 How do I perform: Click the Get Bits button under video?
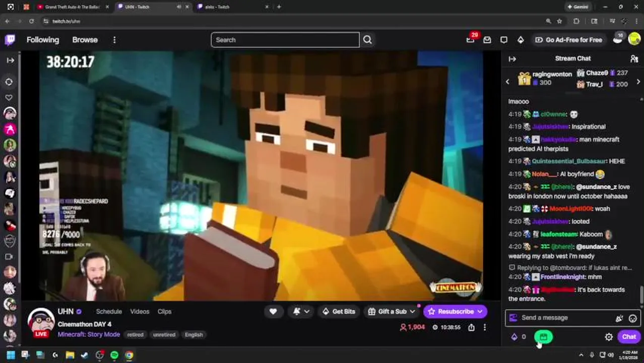tap(339, 312)
